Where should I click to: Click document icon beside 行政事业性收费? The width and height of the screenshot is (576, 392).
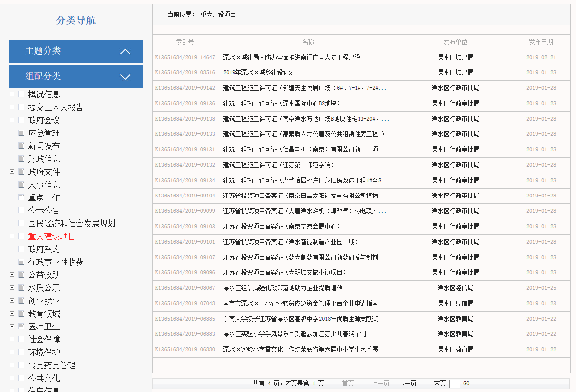click(21, 262)
